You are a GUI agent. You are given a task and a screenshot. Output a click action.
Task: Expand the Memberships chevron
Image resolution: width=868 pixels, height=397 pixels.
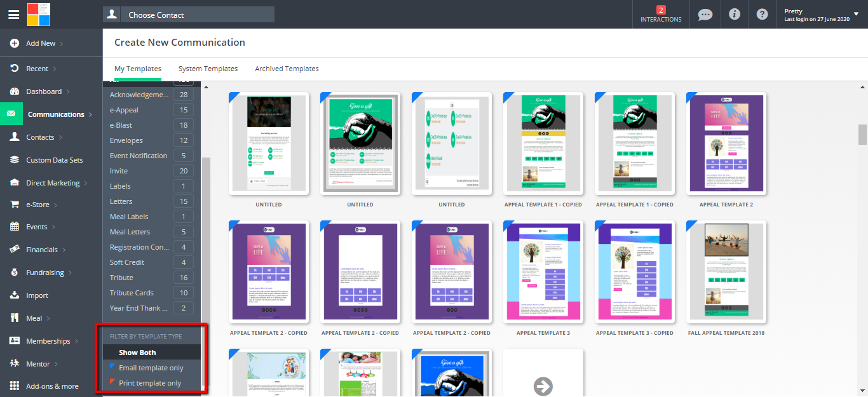pos(76,342)
